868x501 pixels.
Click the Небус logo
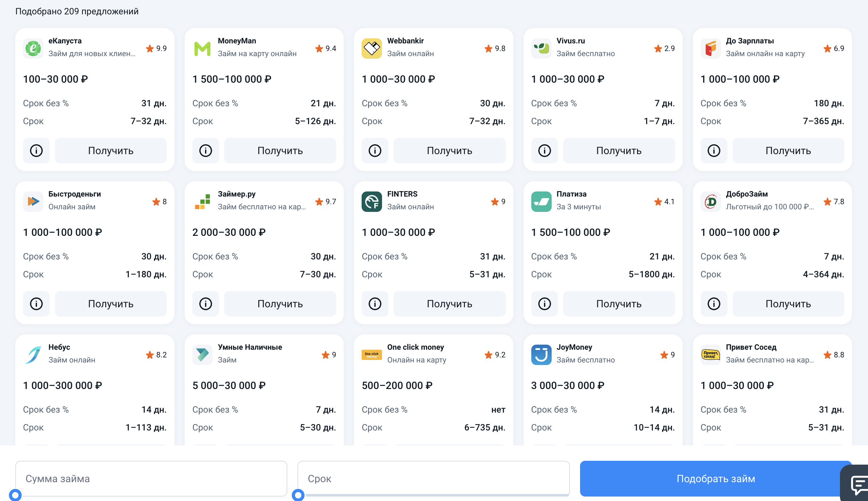33,355
